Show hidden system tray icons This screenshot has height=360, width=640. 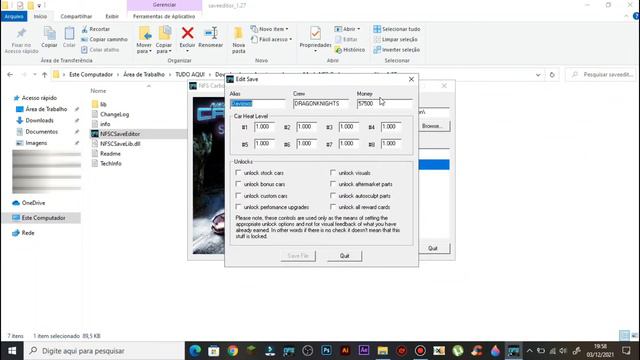click(529, 351)
